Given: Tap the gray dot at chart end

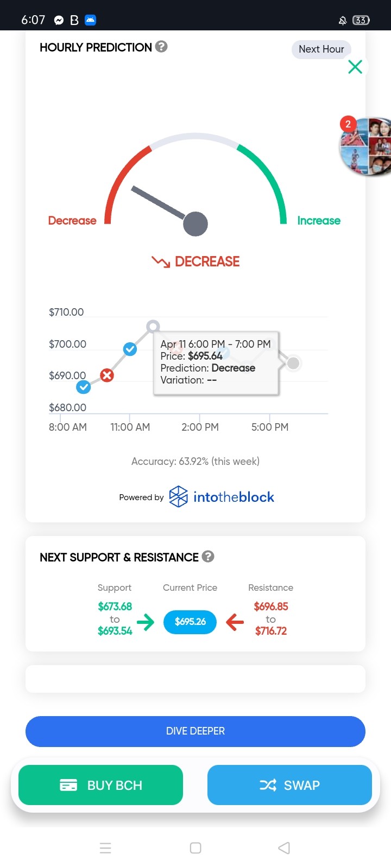Looking at the screenshot, I should [x=293, y=363].
